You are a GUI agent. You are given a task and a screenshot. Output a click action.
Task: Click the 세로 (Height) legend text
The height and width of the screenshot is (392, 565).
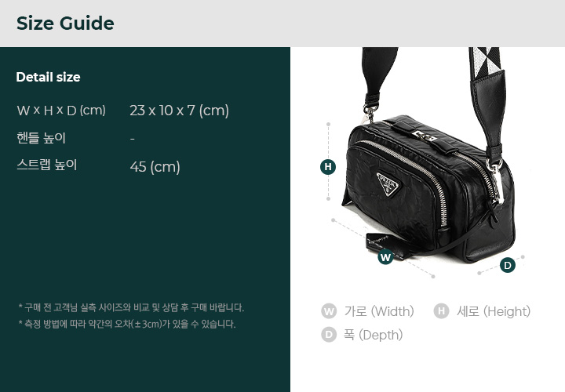tap(494, 311)
